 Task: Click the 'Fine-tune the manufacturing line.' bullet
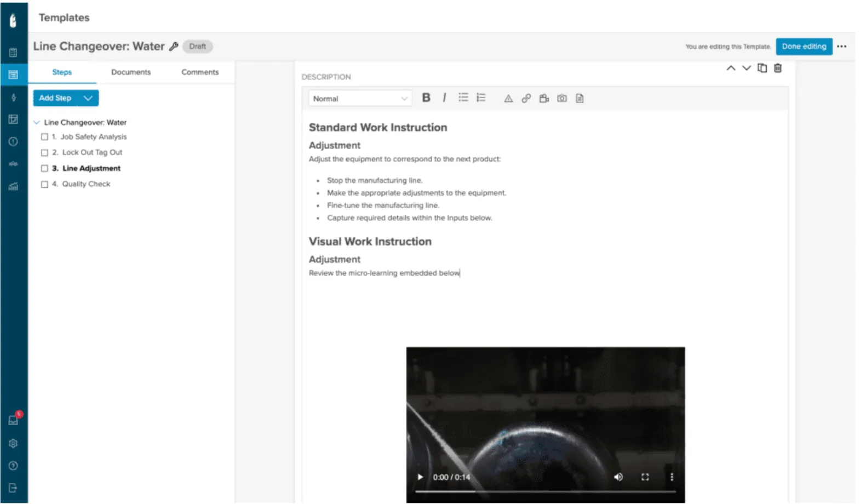383,205
